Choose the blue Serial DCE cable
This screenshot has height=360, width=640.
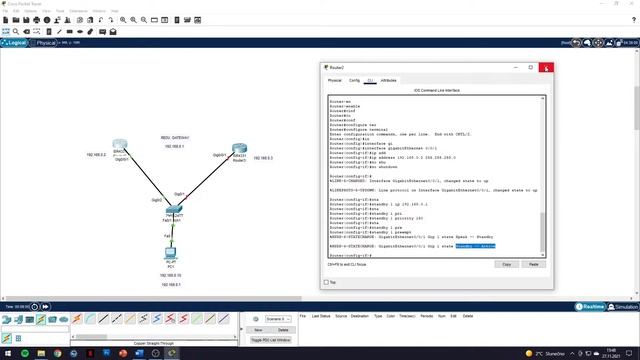pos(157,318)
